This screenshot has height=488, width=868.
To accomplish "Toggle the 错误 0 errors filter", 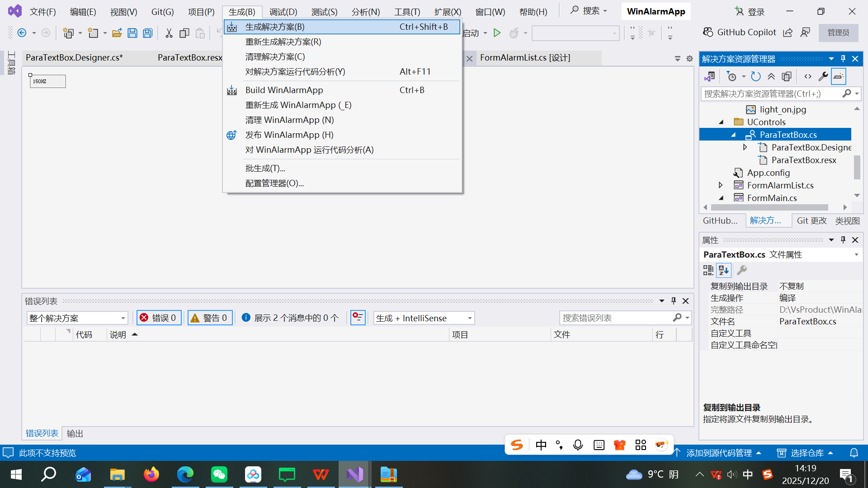I will (x=159, y=318).
